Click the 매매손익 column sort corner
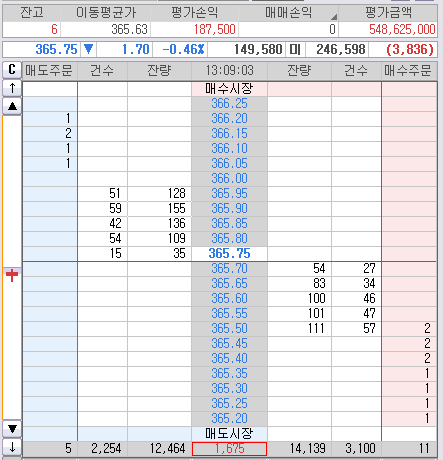Screen dimensions: 443x460 point(334,16)
